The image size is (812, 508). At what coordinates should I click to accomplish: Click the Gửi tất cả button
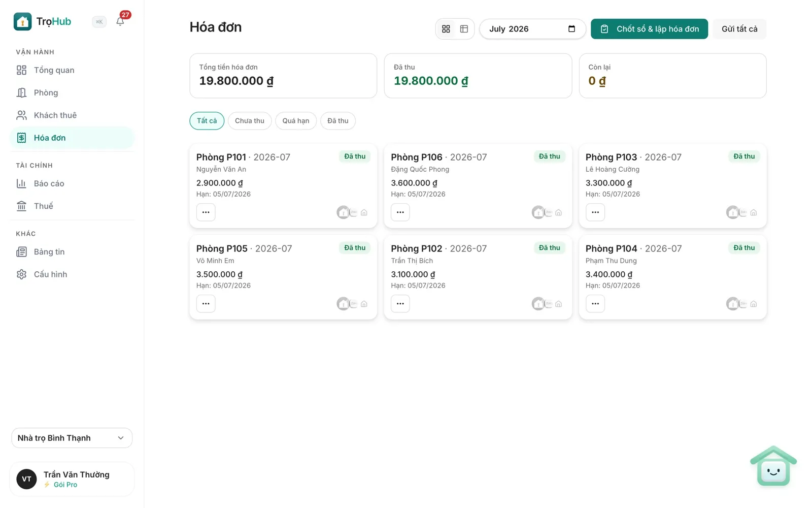[739, 29]
